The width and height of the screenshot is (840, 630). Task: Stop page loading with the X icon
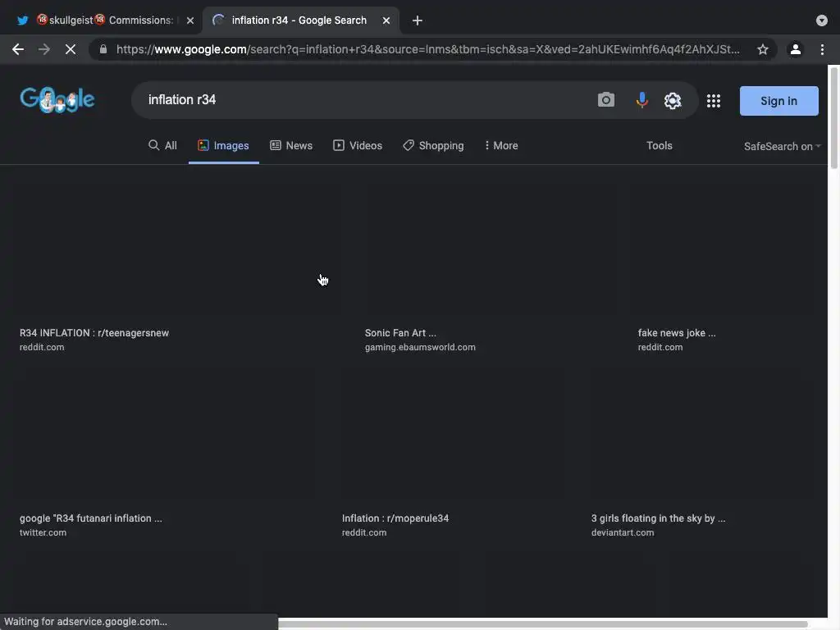point(71,49)
